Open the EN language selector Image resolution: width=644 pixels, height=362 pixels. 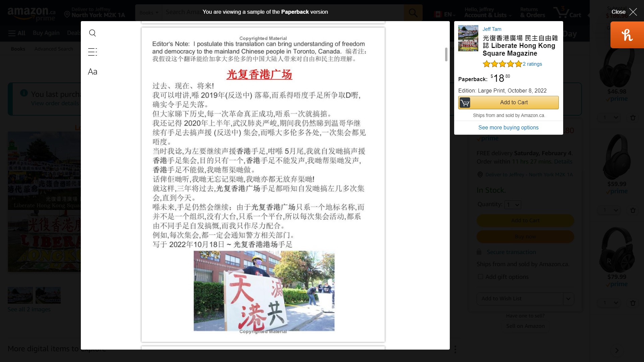445,14
